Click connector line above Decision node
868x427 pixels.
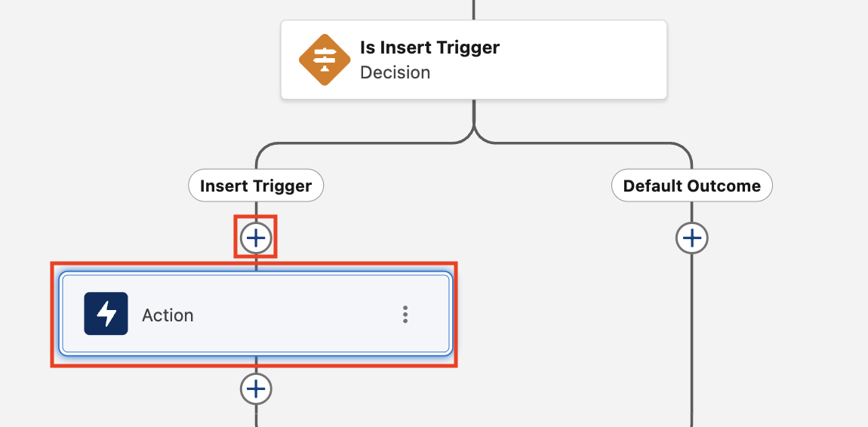tap(474, 10)
